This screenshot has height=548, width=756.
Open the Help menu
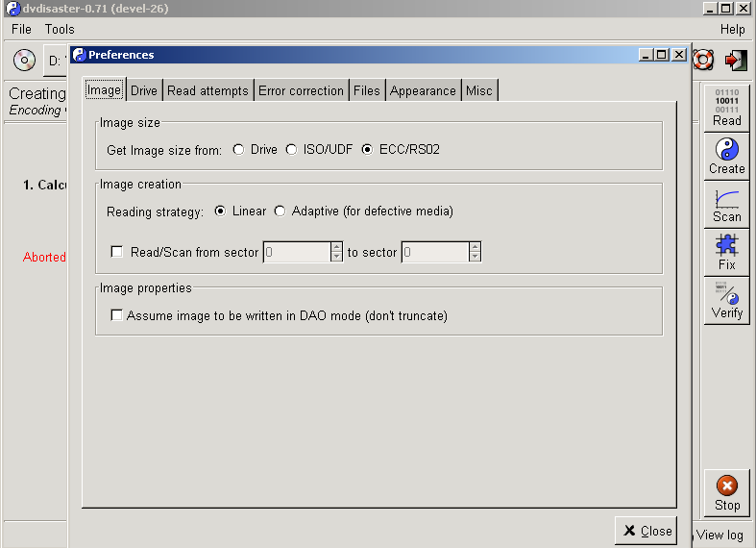732,30
